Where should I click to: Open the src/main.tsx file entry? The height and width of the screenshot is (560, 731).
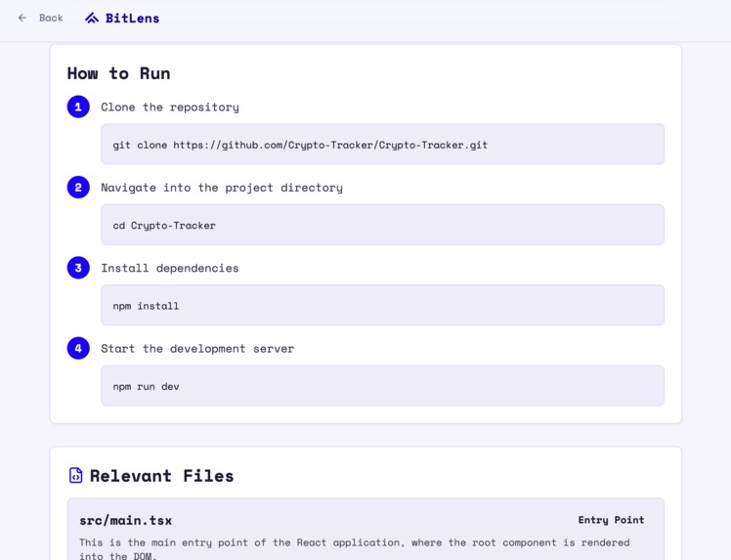tap(365, 530)
